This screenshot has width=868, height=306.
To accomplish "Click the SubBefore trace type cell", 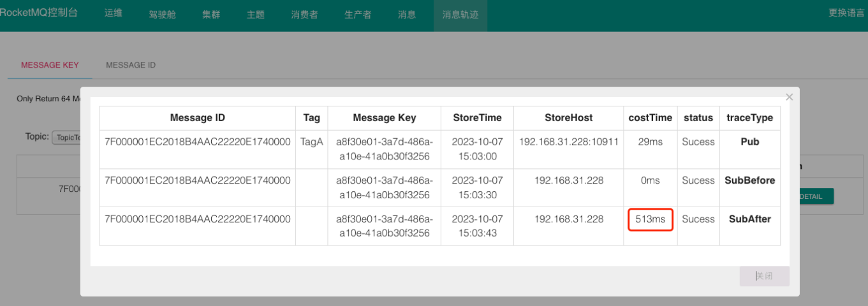I will tap(749, 181).
